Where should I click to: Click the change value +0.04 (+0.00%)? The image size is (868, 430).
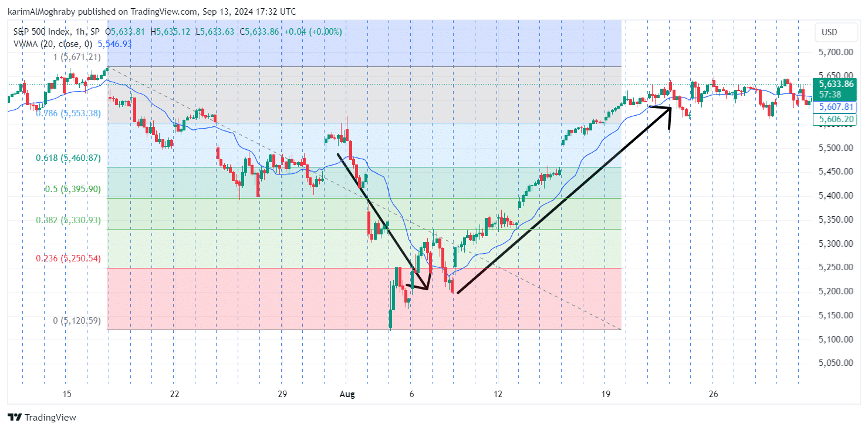(313, 32)
